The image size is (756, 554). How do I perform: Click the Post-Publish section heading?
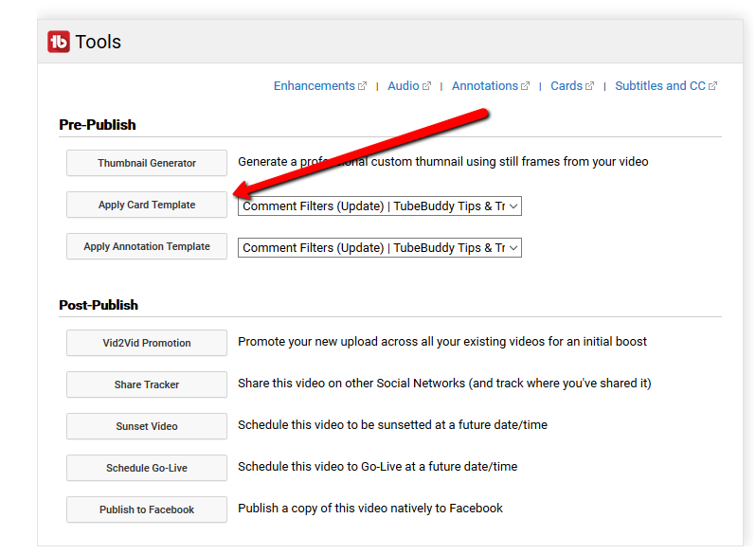(99, 305)
